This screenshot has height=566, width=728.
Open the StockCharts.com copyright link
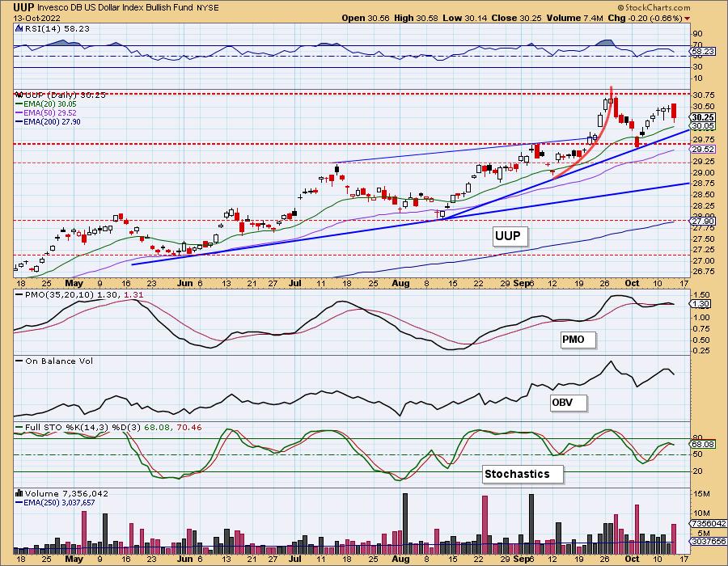click(x=654, y=7)
